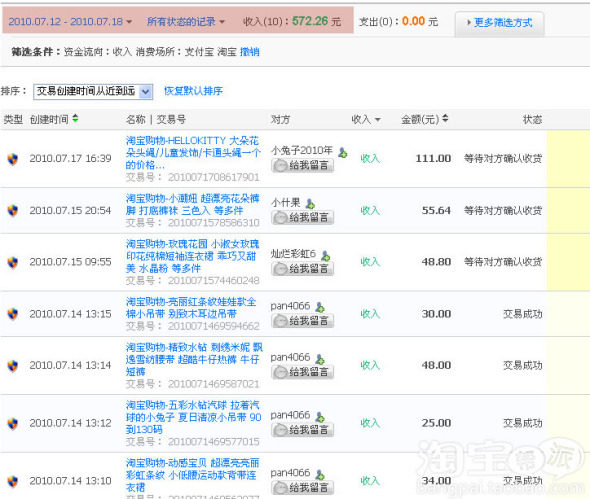The height and width of the screenshot is (499, 590).
Task: Click the shield type icon for 2010.07.14 13:15
Action: 12,314
